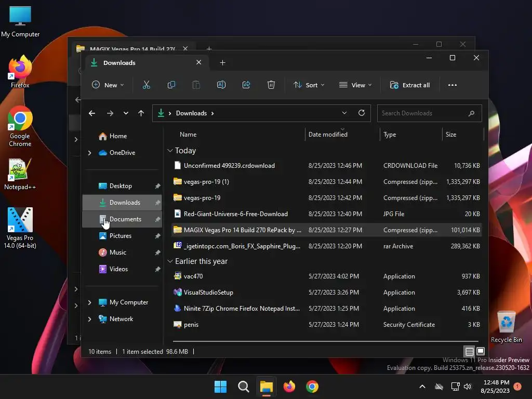Select Notepad++ desktop shortcut
Image resolution: width=532 pixels, height=399 pixels.
pos(20,174)
